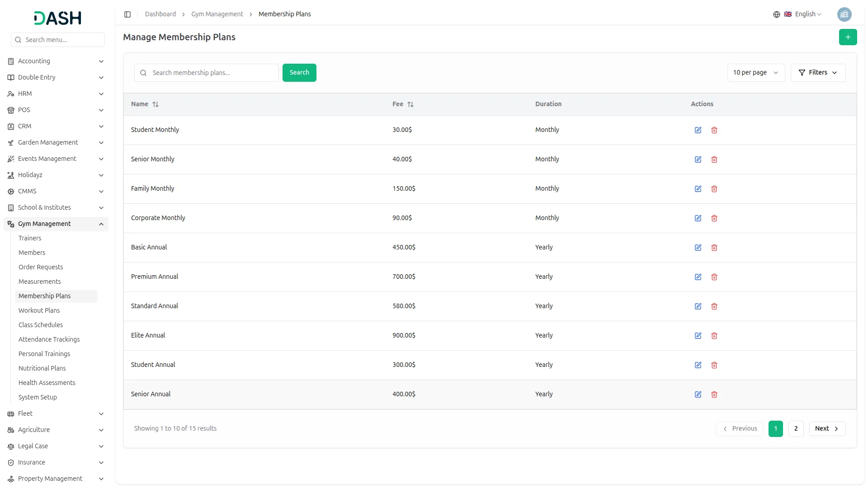Delete the Senior Annual plan
This screenshot has width=868, height=488.
pyautogui.click(x=714, y=394)
